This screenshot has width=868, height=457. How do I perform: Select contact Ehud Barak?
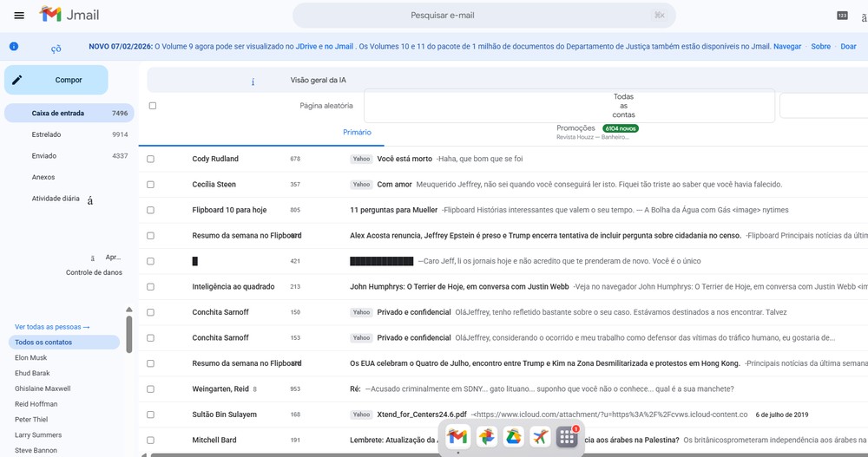coord(32,374)
